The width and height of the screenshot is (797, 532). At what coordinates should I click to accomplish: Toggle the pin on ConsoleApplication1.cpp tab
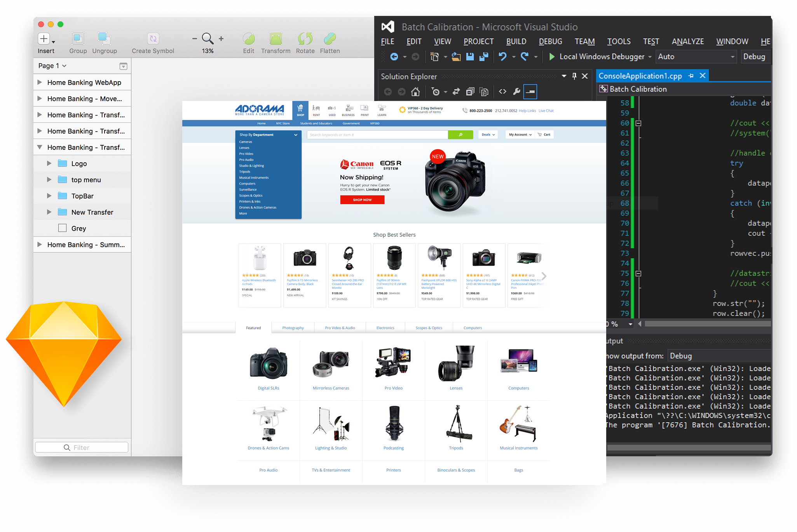click(x=691, y=76)
